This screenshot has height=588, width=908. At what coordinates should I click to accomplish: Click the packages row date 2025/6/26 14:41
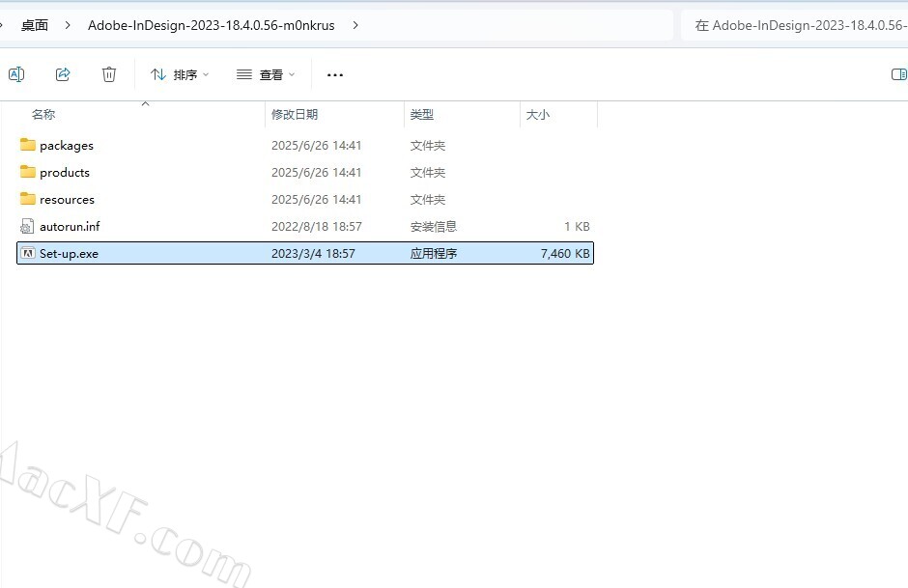[317, 145]
